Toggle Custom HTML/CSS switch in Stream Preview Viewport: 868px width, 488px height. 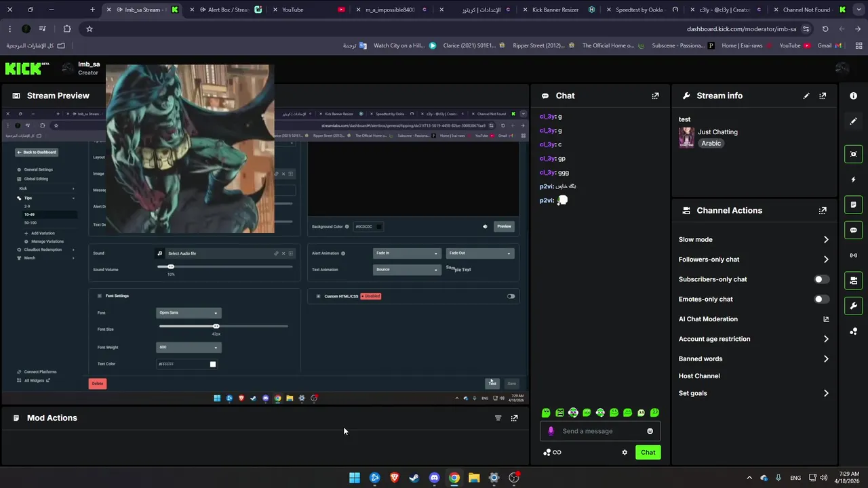tap(511, 296)
